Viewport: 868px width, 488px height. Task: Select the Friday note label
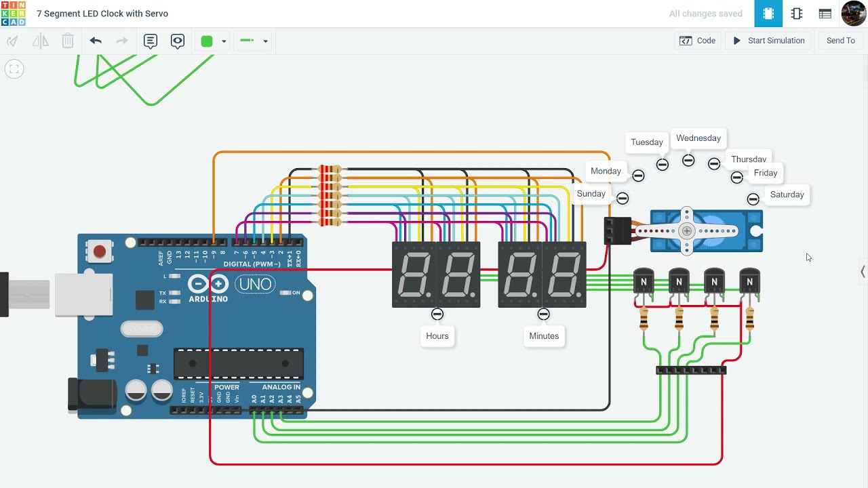[766, 173]
